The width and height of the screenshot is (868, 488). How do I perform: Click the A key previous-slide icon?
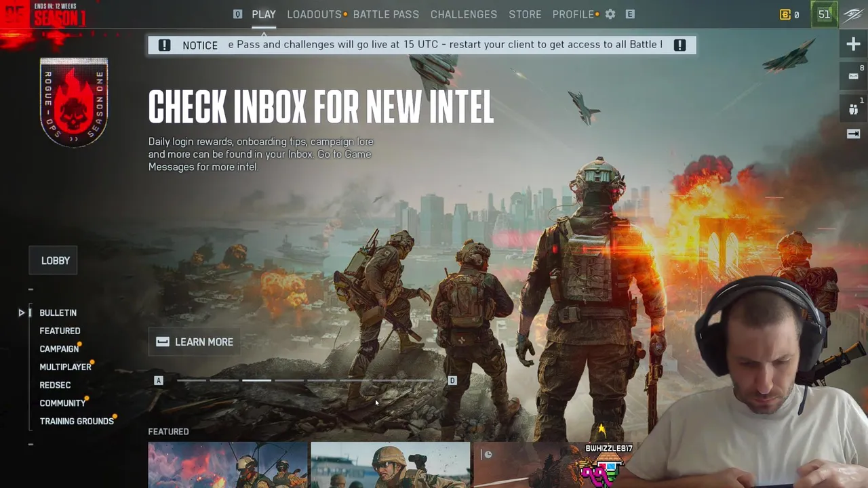(159, 381)
